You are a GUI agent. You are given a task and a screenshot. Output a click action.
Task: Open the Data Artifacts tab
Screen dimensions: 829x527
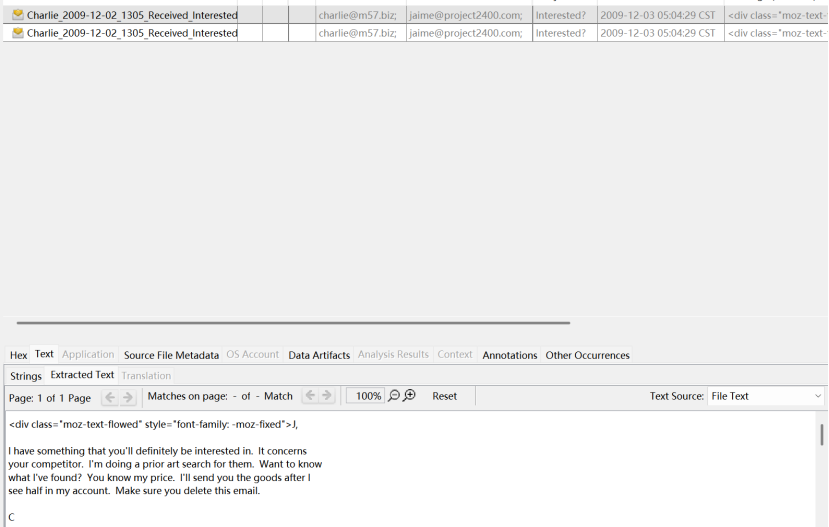pos(319,355)
